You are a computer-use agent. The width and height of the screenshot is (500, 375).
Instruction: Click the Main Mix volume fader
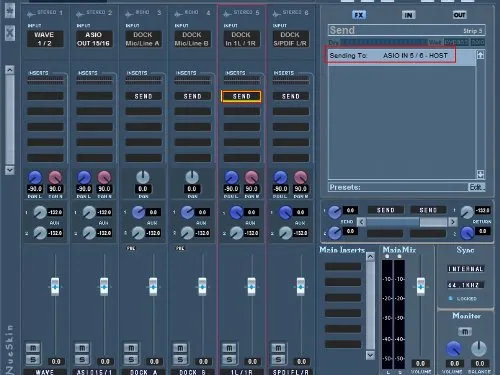(x=421, y=287)
